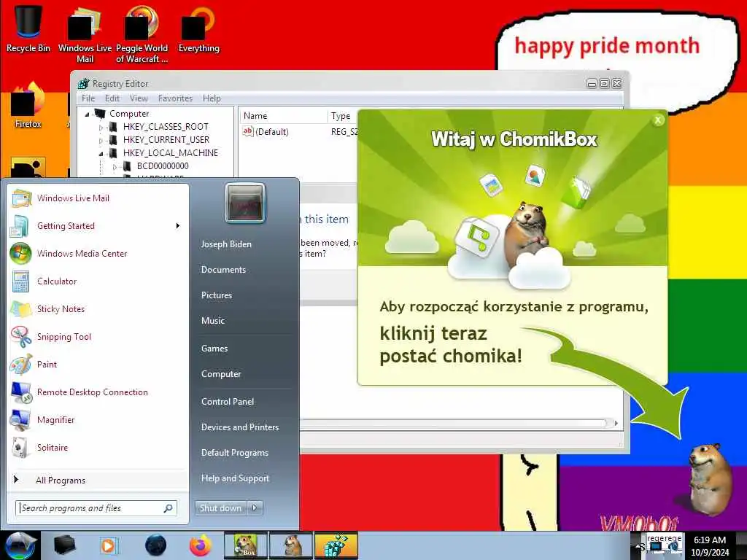Viewport: 747px width, 560px height.
Task: Open Control Panel from start menu
Action: coord(228,402)
